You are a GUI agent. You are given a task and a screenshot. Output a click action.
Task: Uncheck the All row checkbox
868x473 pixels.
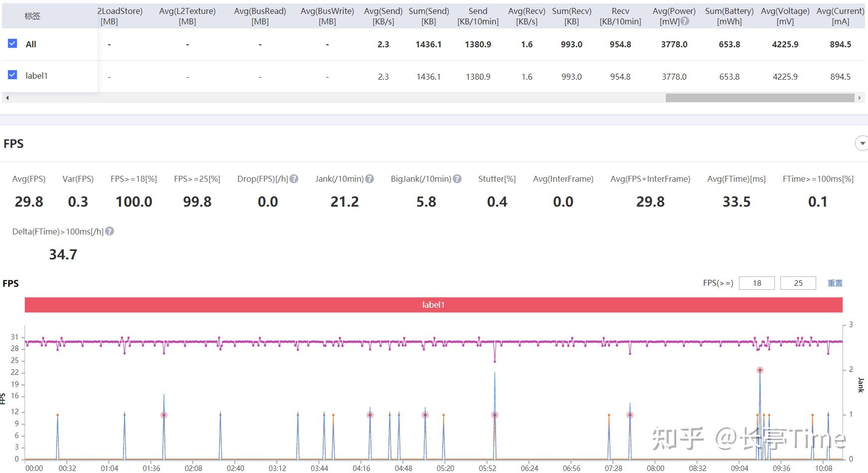[x=12, y=44]
